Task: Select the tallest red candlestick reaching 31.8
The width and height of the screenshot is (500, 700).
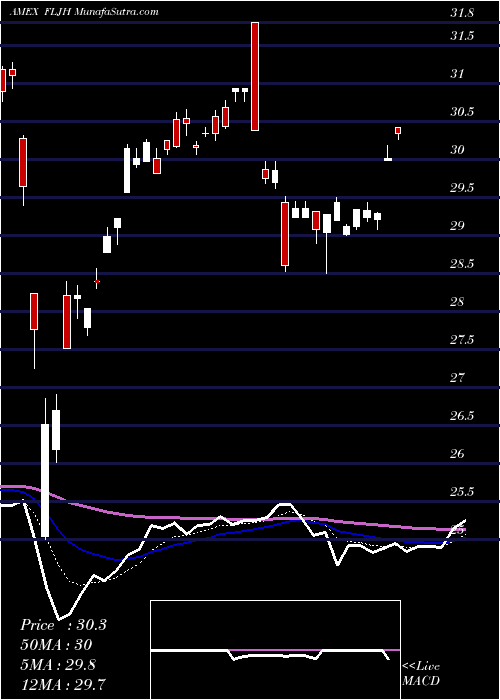Action: point(255,76)
